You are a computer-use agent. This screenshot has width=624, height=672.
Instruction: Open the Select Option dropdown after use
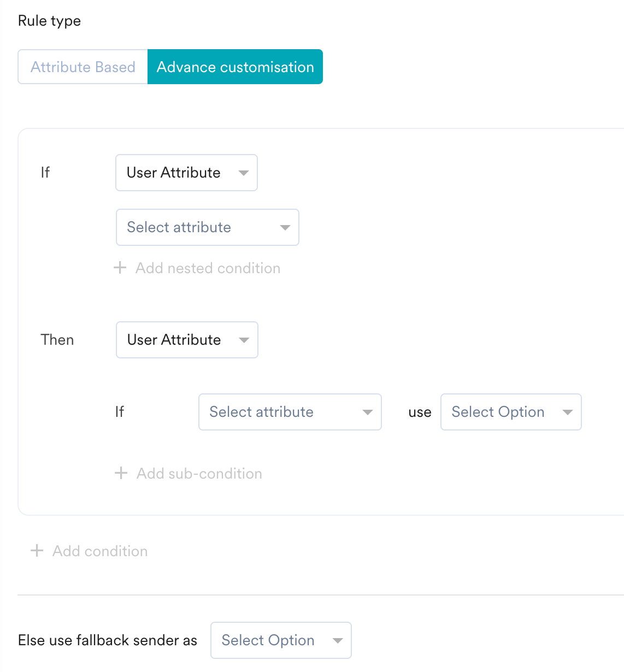[511, 412]
